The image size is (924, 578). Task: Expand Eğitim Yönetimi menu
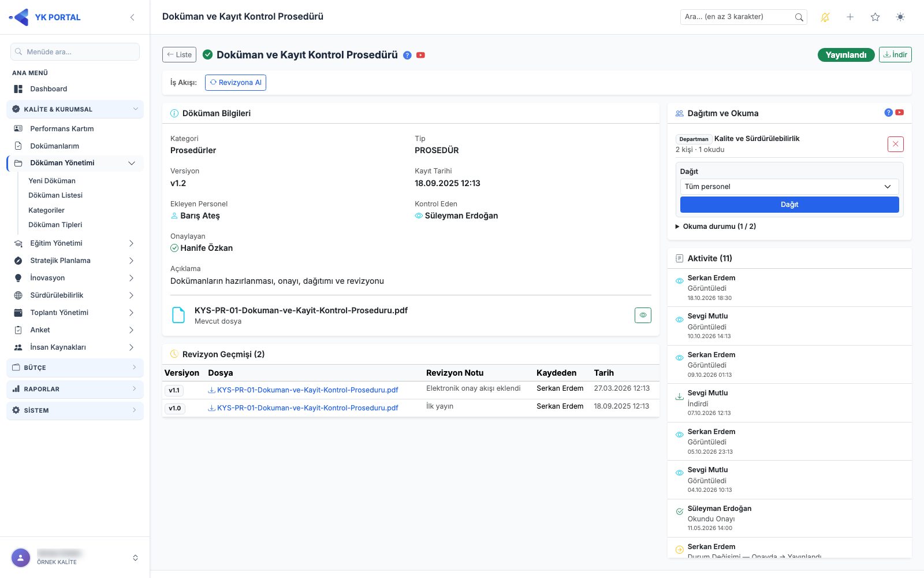(75, 243)
